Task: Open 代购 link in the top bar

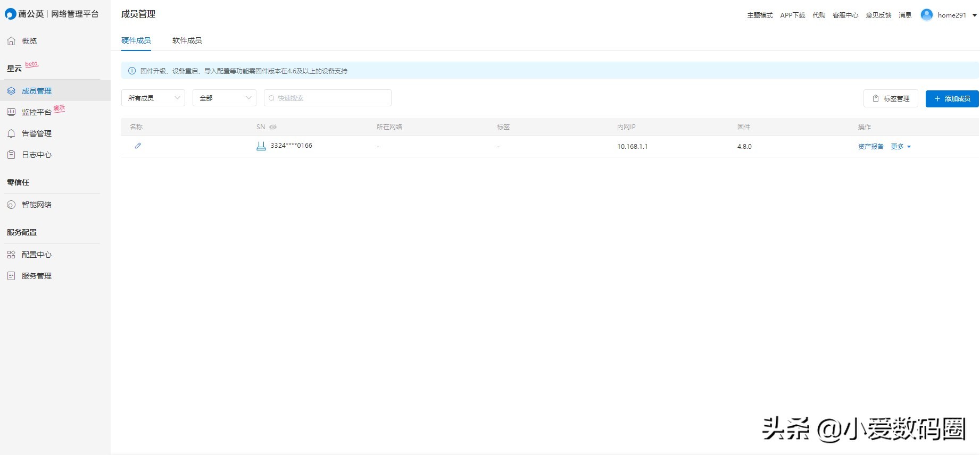Action: tap(819, 15)
